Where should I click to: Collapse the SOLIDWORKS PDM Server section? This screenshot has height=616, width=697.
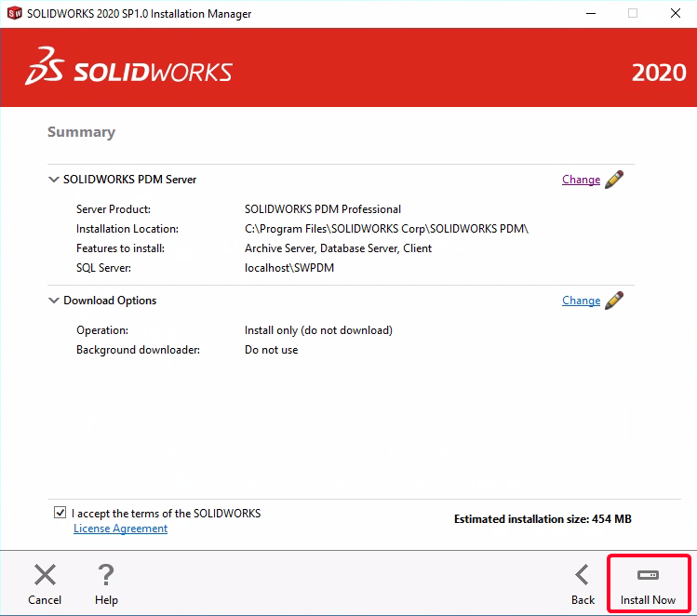pos(53,180)
